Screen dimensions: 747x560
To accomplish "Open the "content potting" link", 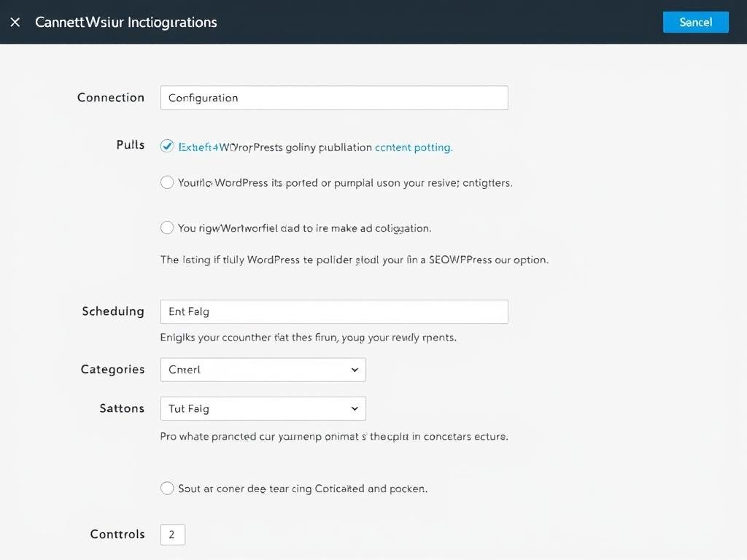I will (x=414, y=147).
